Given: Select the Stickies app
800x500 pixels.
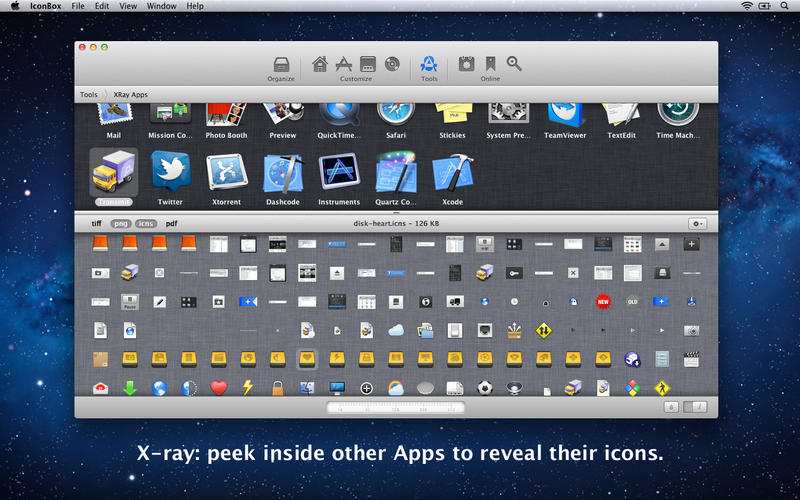Looking at the screenshot, I should (x=453, y=120).
